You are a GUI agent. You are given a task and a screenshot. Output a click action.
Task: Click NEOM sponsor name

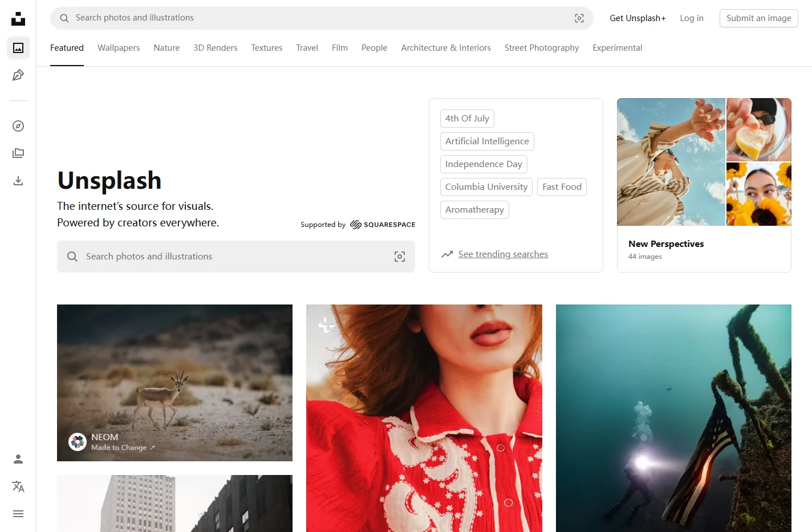point(105,437)
